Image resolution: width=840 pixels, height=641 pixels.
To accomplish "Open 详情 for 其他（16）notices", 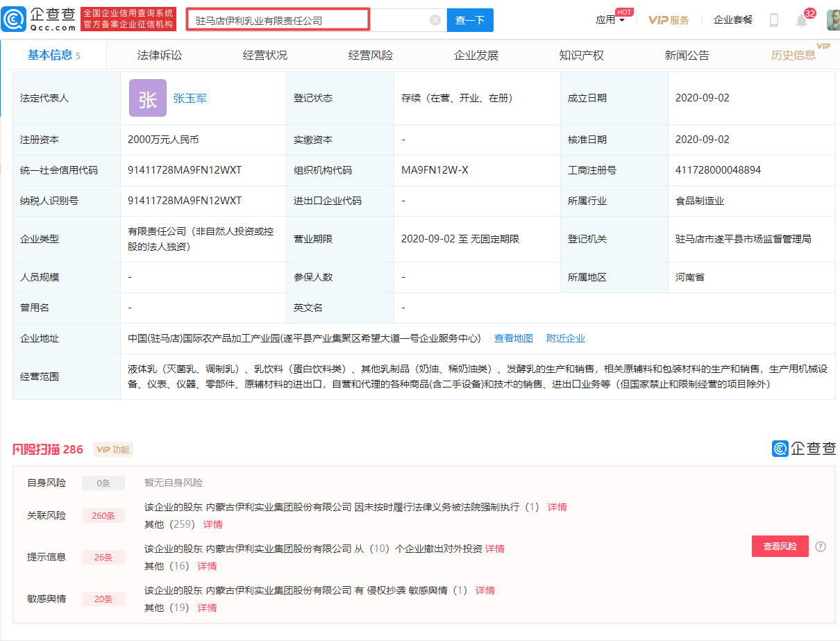I will coord(208,567).
